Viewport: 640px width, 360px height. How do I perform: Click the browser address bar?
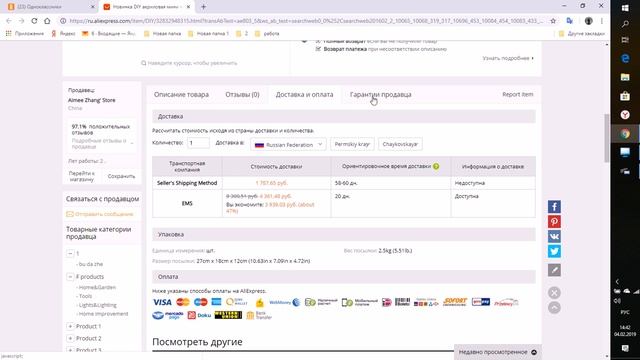point(306,21)
